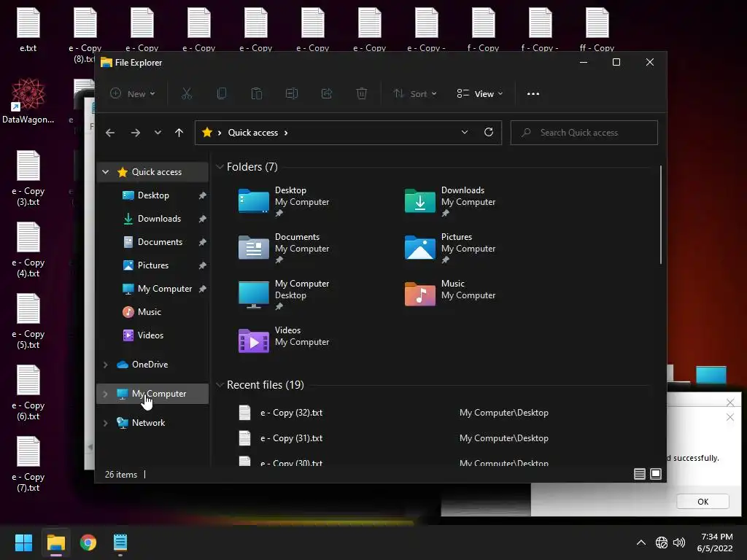Click the Rename icon in toolbar
747x560 pixels.
292,94
